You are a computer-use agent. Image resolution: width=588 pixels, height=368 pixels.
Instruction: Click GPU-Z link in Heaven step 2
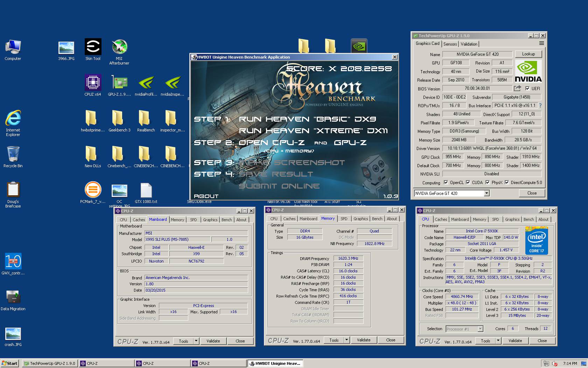350,143
